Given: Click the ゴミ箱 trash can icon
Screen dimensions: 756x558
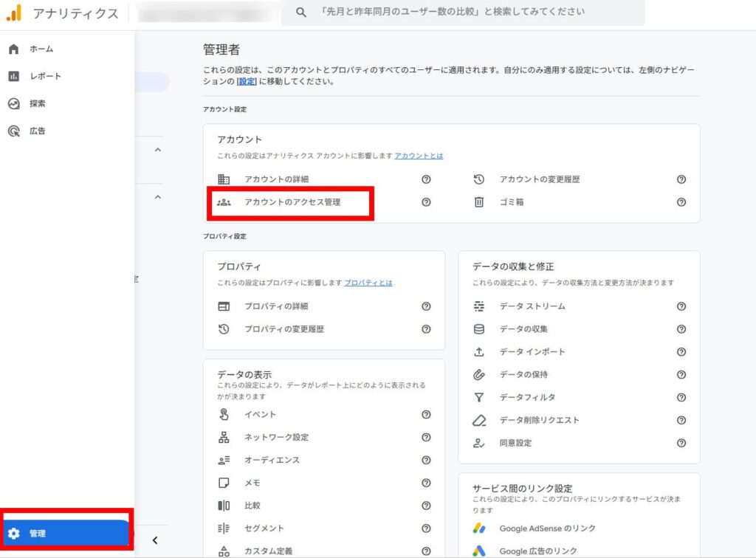Looking at the screenshot, I should (x=479, y=201).
